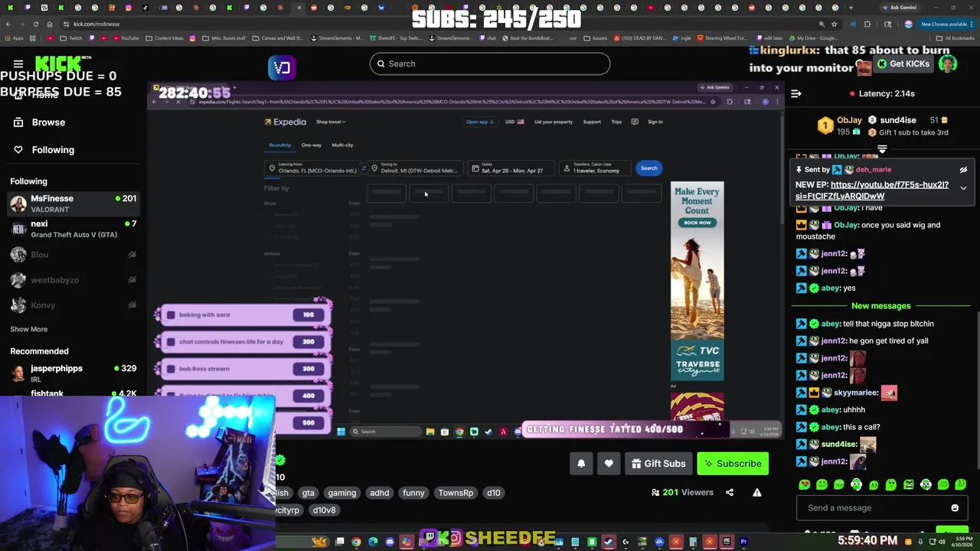
Task: Expand the Following list with Show More
Action: 28,329
